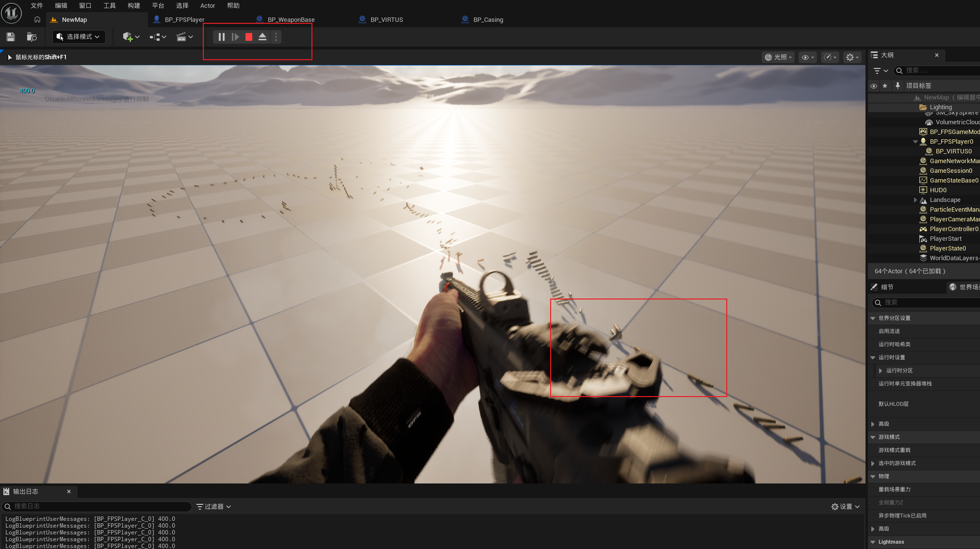Open the File menu

point(37,6)
